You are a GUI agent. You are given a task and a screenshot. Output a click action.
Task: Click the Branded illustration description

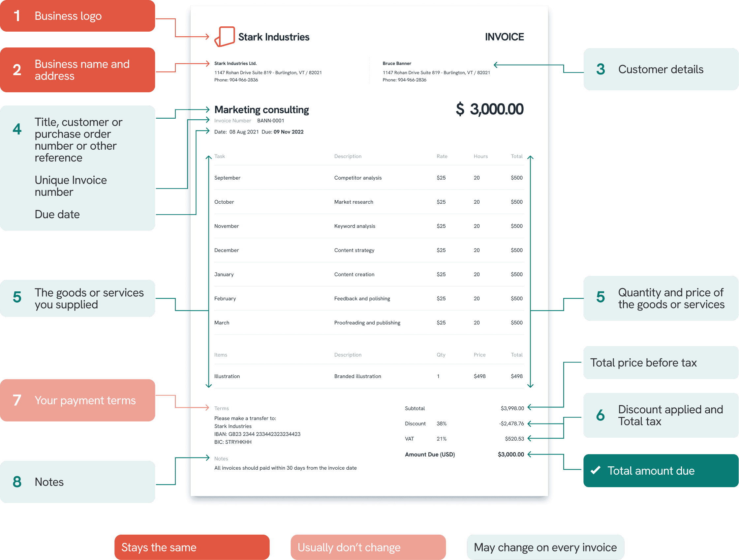[358, 376]
